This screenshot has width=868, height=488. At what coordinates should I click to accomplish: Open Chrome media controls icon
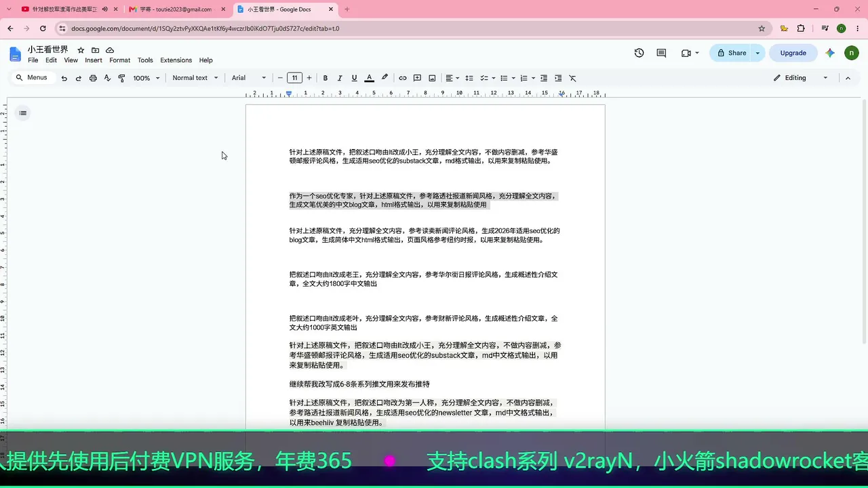click(x=825, y=28)
